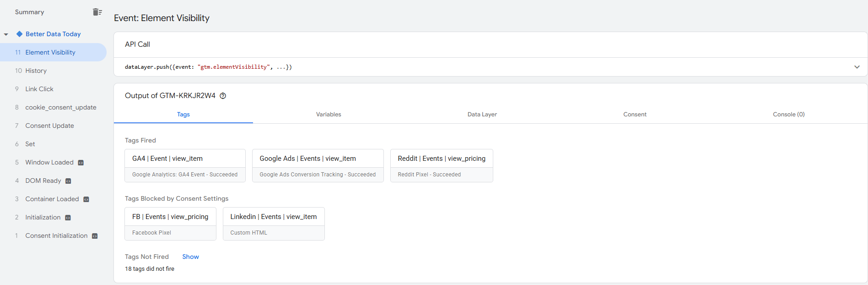This screenshot has height=285, width=868.
Task: Open FB | Events | view_pricing blocked tag
Action: pyautogui.click(x=170, y=224)
